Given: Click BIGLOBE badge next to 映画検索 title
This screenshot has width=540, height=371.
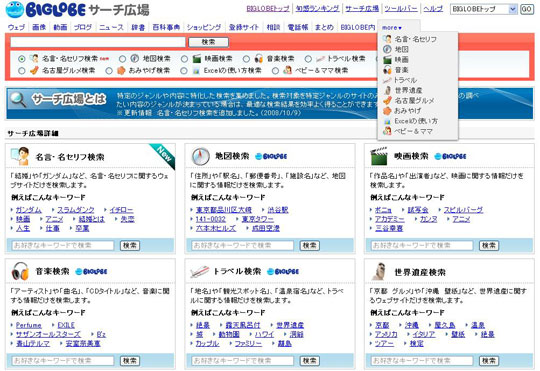Looking at the screenshot, I should pyautogui.click(x=450, y=156).
